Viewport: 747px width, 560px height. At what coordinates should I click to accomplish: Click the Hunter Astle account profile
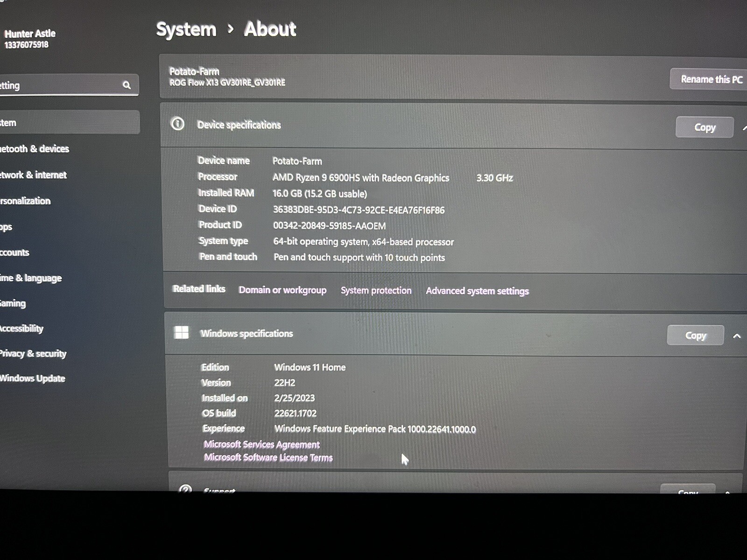(x=30, y=39)
